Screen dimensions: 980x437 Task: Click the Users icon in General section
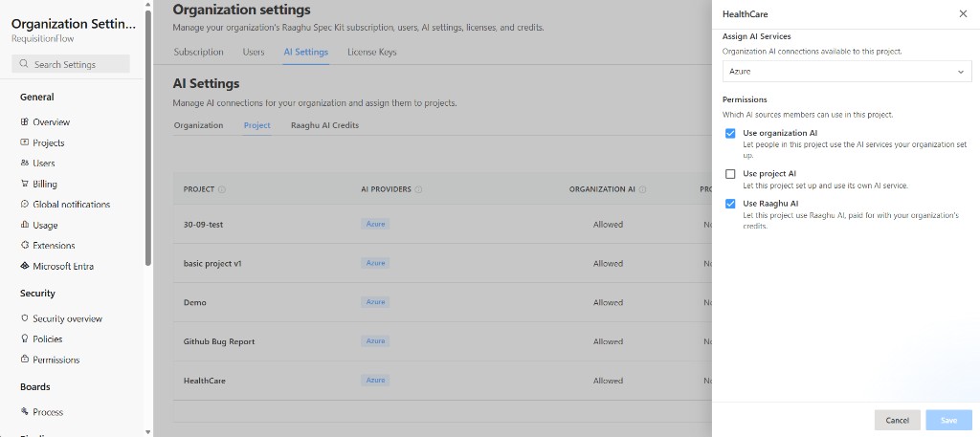coord(24,163)
